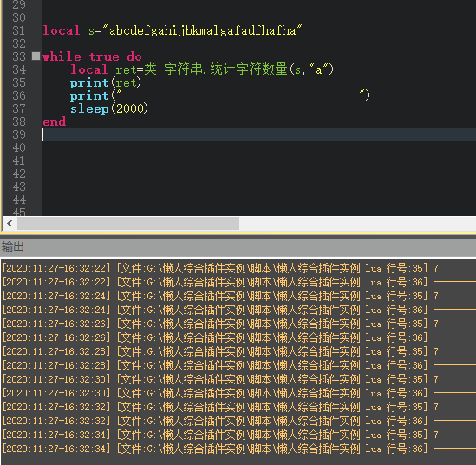Click line number 40 in gutter
The image size is (476, 465).
[x=19, y=147]
